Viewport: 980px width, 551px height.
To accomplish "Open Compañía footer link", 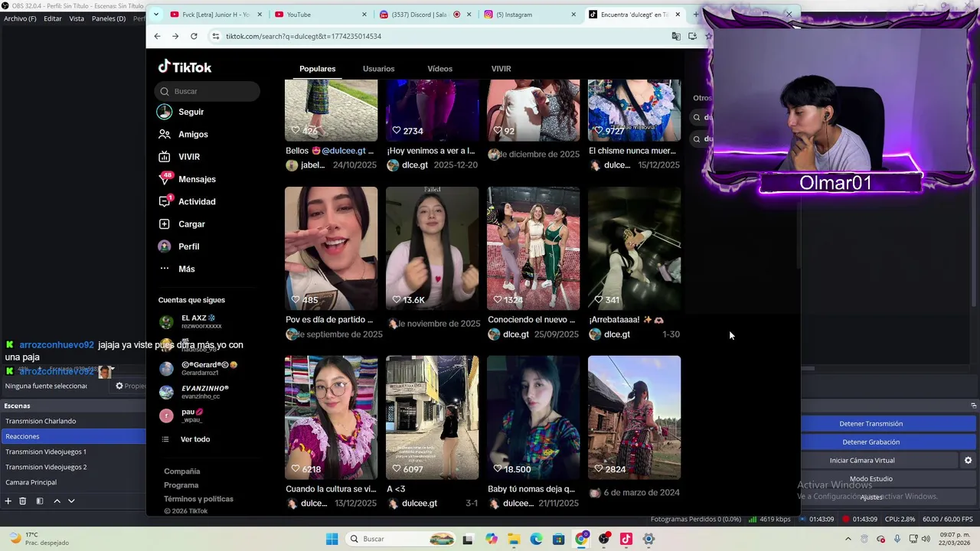I will (181, 471).
